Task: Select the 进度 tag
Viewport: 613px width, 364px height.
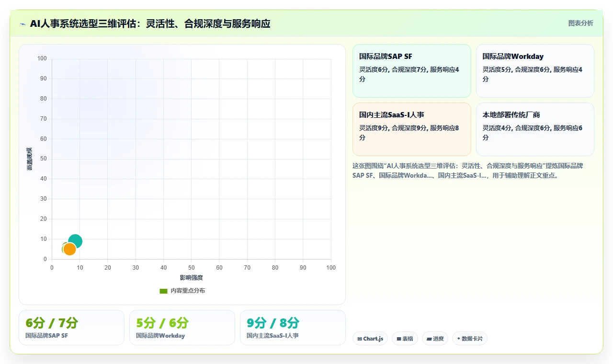Action: pos(435,339)
